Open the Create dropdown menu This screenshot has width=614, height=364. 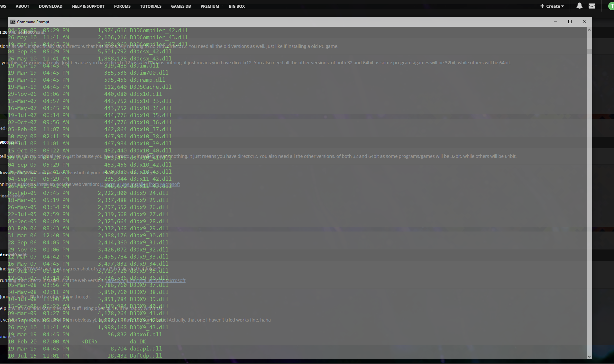[x=552, y=6]
